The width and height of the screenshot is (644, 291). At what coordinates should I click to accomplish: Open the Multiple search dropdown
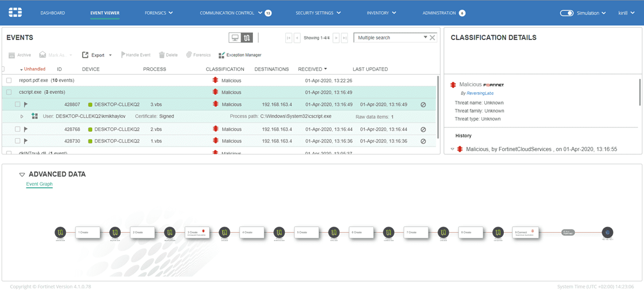click(x=425, y=38)
